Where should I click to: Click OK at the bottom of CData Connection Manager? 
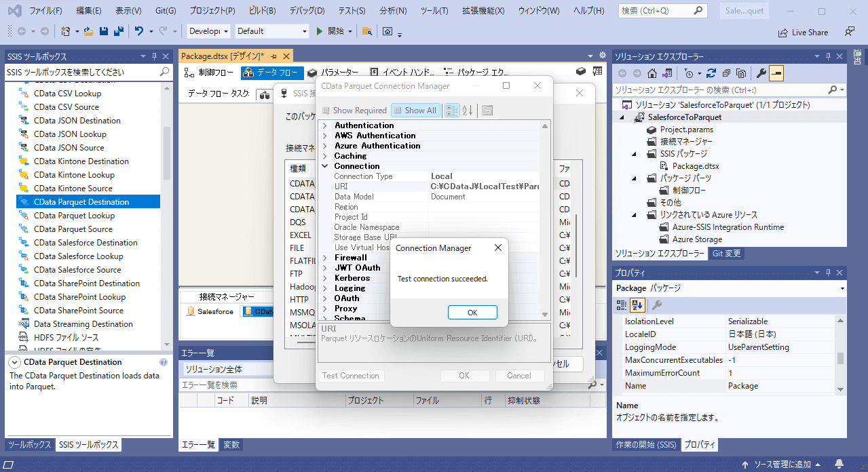pyautogui.click(x=464, y=376)
